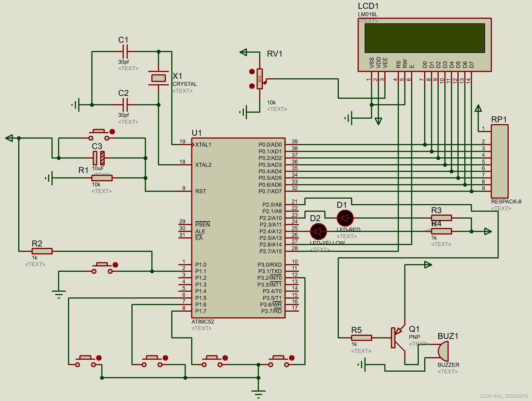Click the 'PNP' label near Q1
The image size is (532, 401).
click(x=415, y=337)
